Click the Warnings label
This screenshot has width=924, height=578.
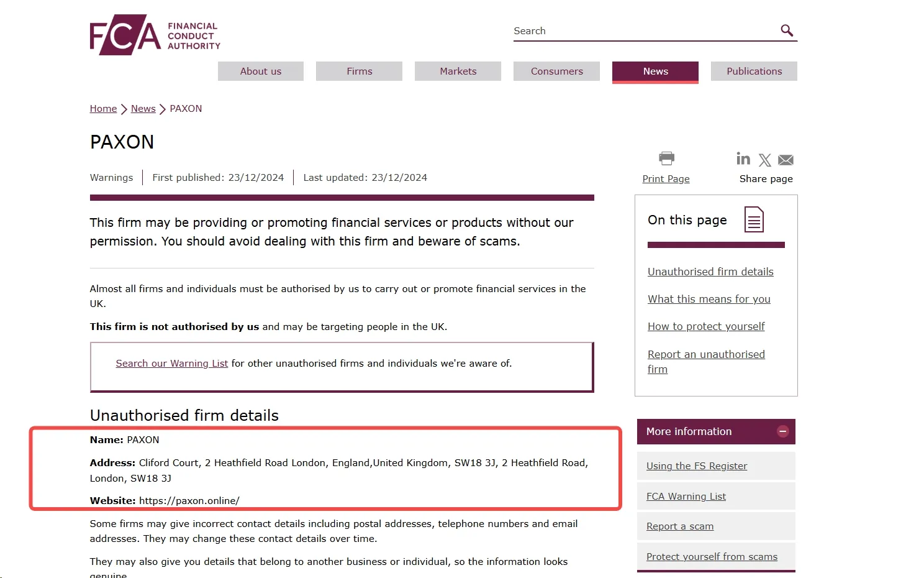(x=111, y=178)
